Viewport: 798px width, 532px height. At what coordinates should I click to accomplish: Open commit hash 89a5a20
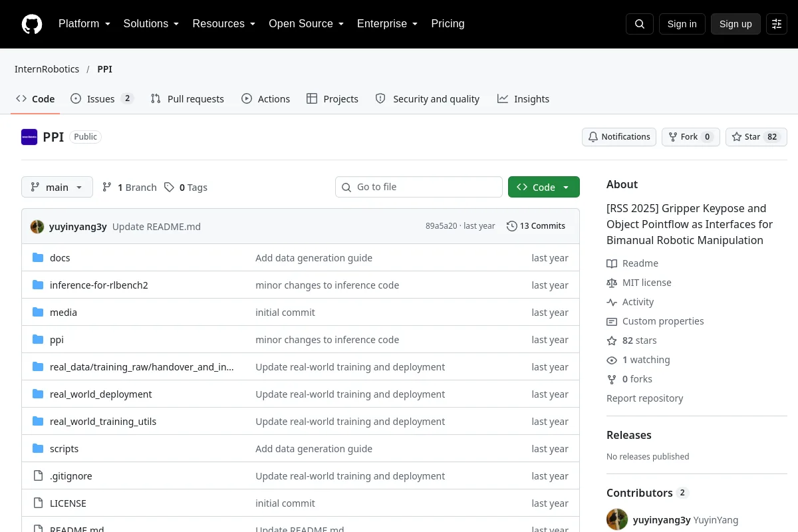(442, 226)
